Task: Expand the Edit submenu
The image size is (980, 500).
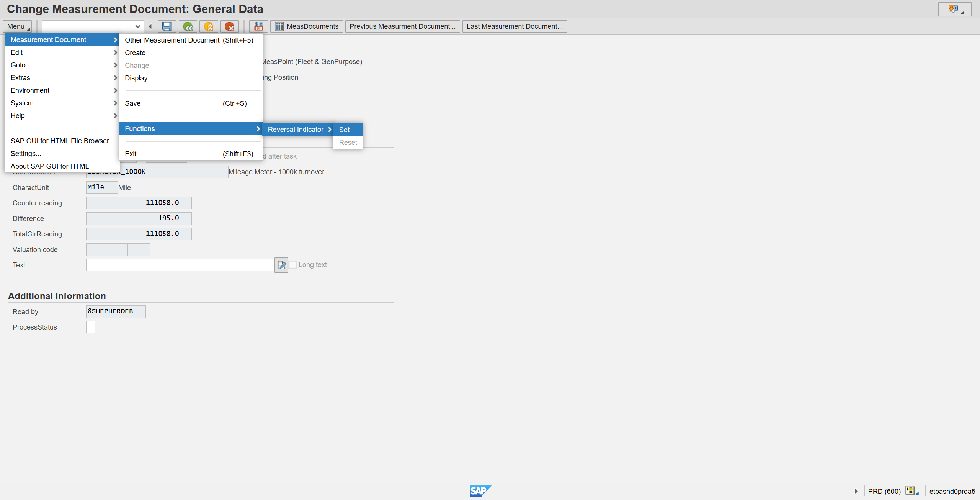Action: tap(62, 52)
